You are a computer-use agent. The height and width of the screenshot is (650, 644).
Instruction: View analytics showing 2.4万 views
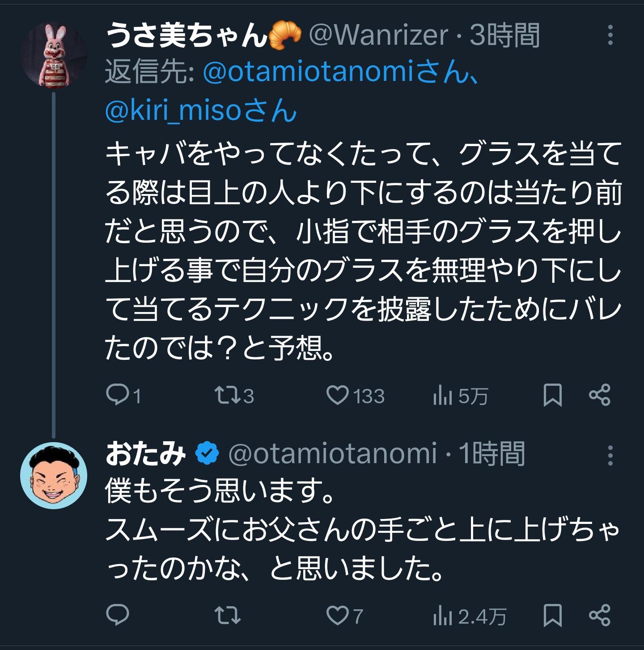coord(443,616)
